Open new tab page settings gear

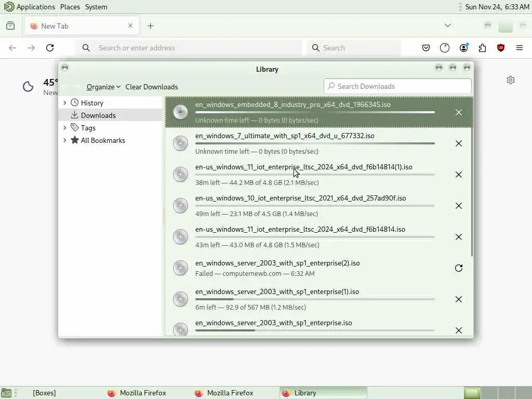click(x=511, y=80)
